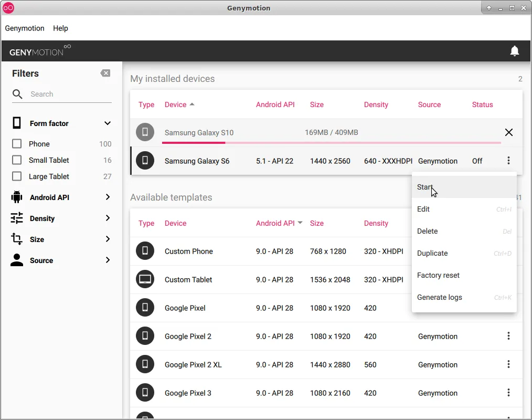Sort installed devices by Source

click(429, 104)
